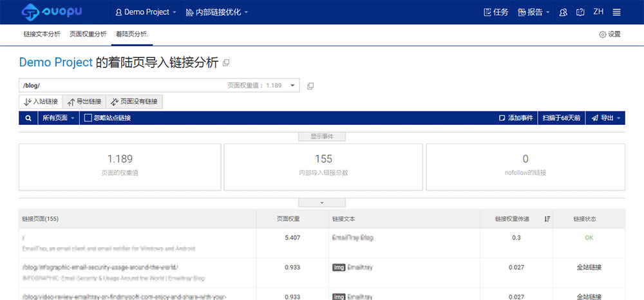Image resolution: width=644 pixels, height=300 pixels.
Task: Click the EmailTray Blog anchor text
Action: [x=352, y=238]
